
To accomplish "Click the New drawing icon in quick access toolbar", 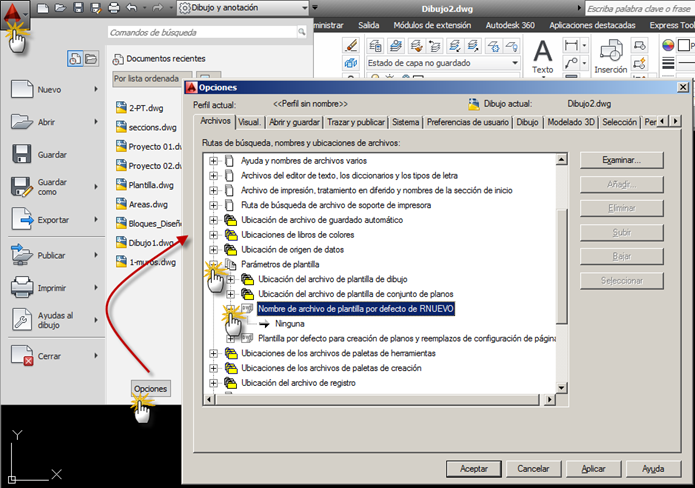I will click(x=43, y=8).
